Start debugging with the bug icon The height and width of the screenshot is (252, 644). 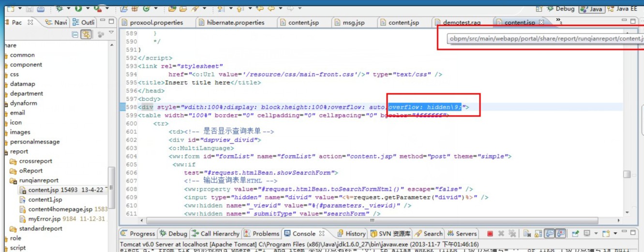pyautogui.click(x=59, y=9)
